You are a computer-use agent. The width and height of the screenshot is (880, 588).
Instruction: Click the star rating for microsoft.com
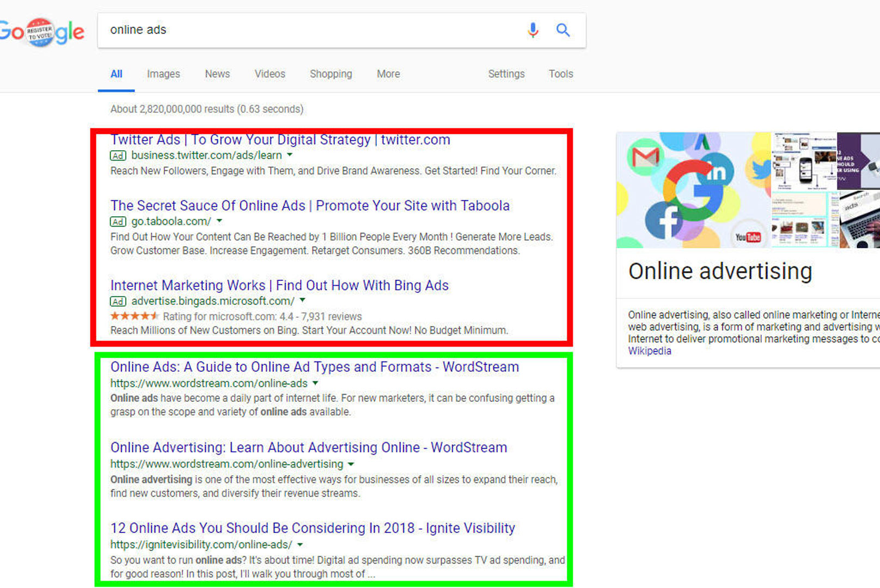tap(135, 316)
